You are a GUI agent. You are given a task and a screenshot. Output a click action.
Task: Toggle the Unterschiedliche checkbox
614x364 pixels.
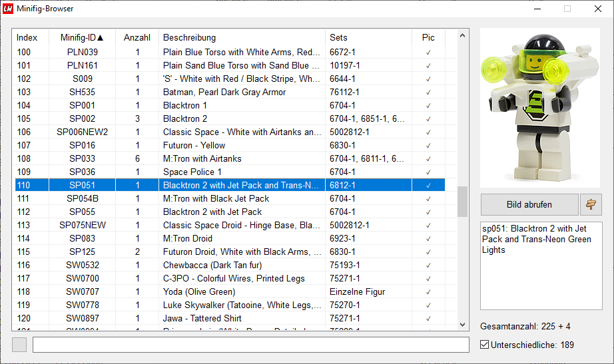tap(484, 345)
